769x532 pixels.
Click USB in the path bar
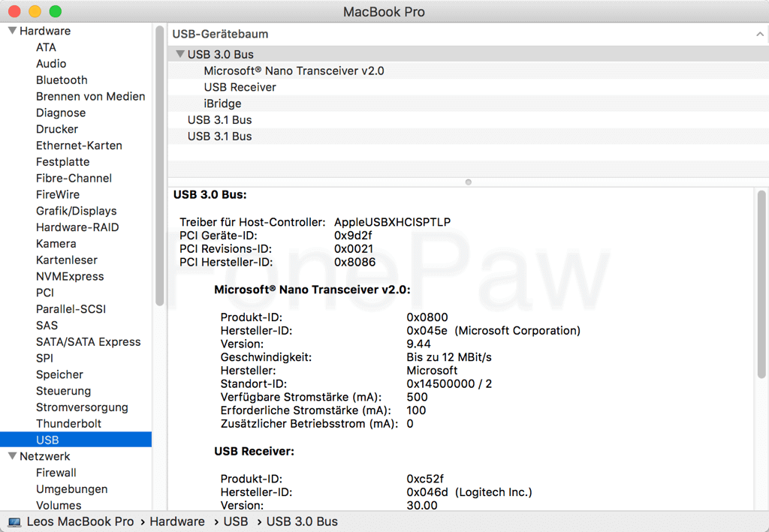[236, 521]
